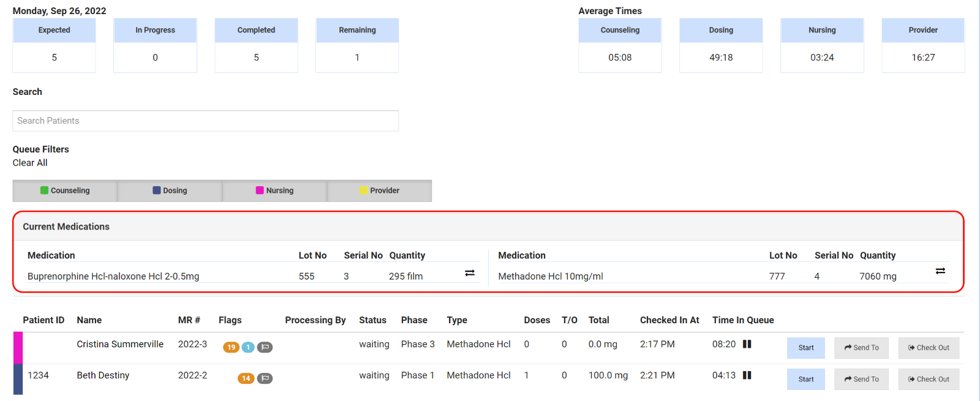Open the Completed count tile

256,45
